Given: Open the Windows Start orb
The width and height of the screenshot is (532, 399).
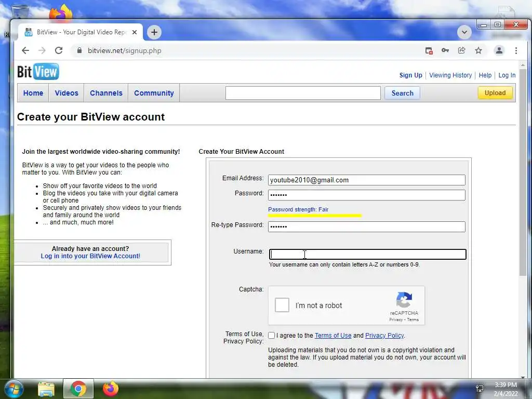Looking at the screenshot, I should pyautogui.click(x=13, y=389).
